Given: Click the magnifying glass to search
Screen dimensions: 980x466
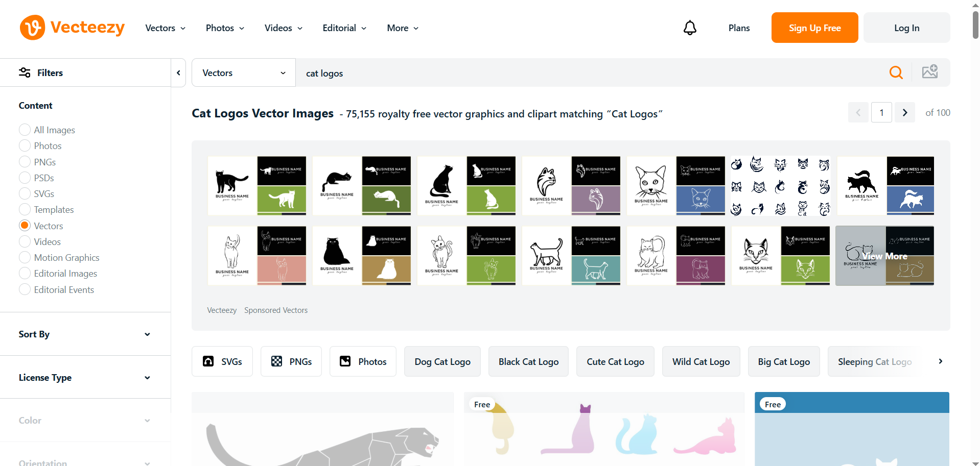Looking at the screenshot, I should tap(896, 72).
